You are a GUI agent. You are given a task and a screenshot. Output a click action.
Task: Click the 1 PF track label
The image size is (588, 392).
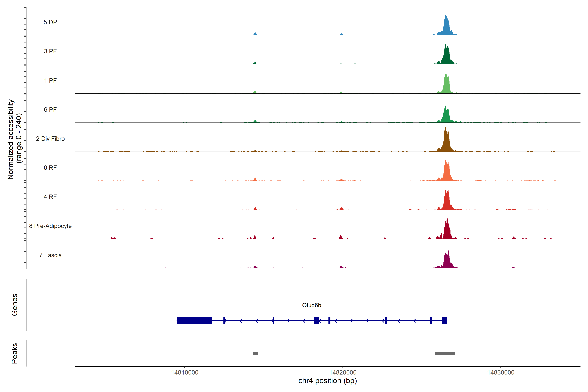pyautogui.click(x=50, y=81)
